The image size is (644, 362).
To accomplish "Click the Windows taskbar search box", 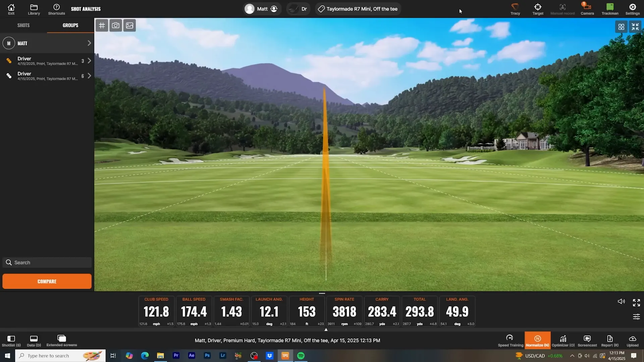I will pyautogui.click(x=60, y=356).
